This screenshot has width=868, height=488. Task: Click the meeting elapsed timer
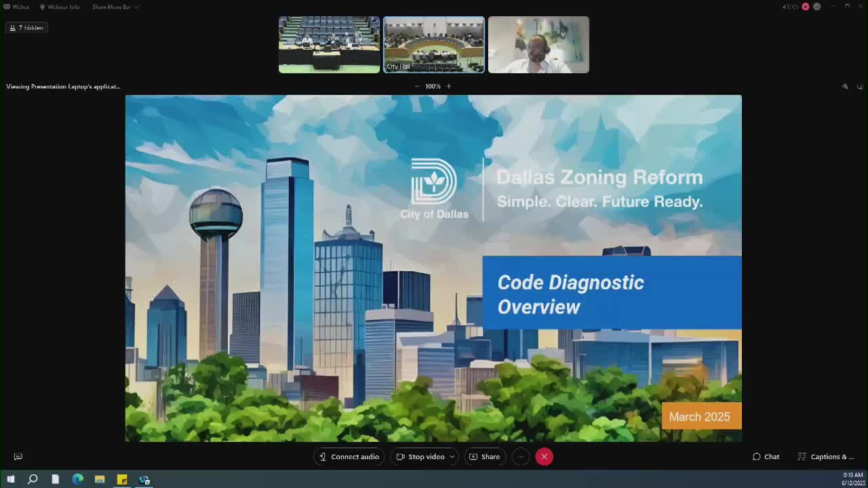click(790, 7)
